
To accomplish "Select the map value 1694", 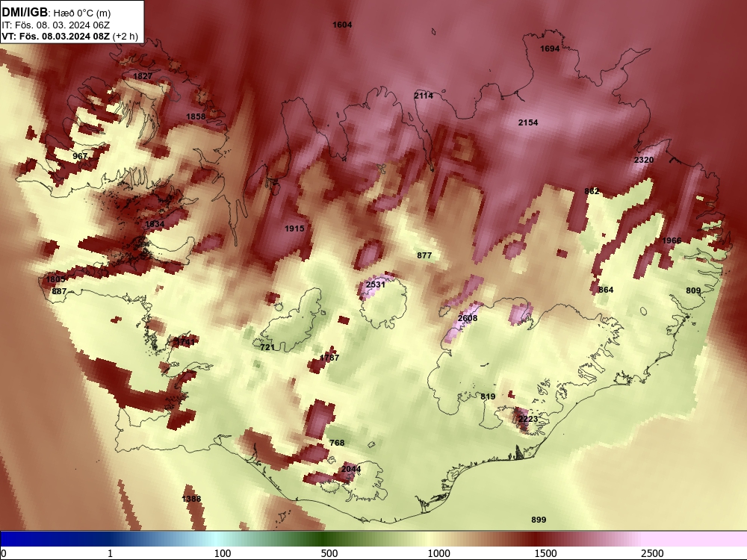I will pos(550,49).
